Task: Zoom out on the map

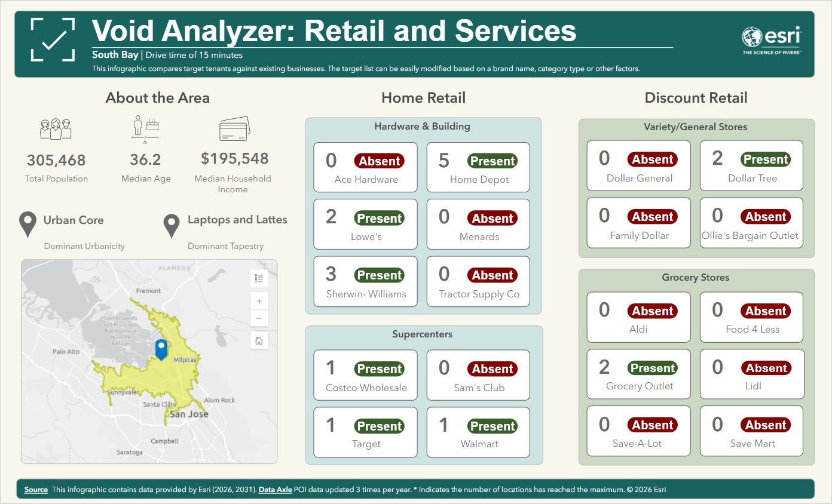Action: pos(259,318)
